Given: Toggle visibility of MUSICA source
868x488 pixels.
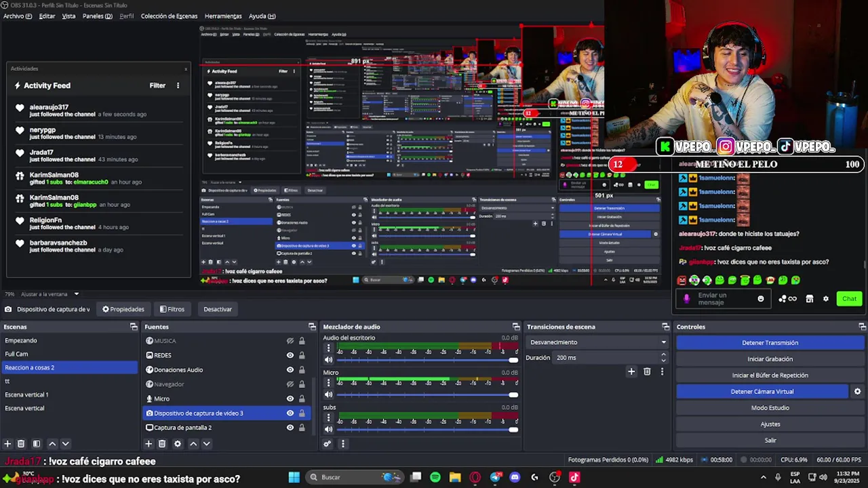Looking at the screenshot, I should (x=290, y=341).
